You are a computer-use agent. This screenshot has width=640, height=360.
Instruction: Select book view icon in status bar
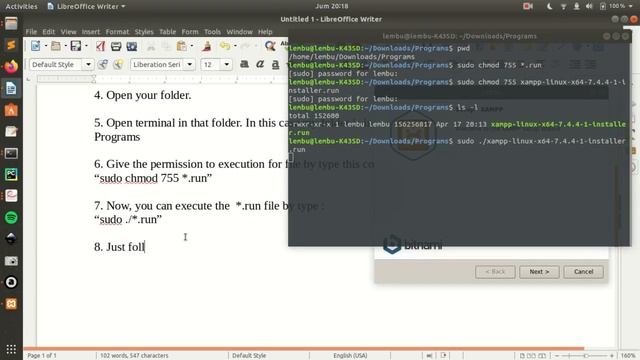(x=542, y=356)
